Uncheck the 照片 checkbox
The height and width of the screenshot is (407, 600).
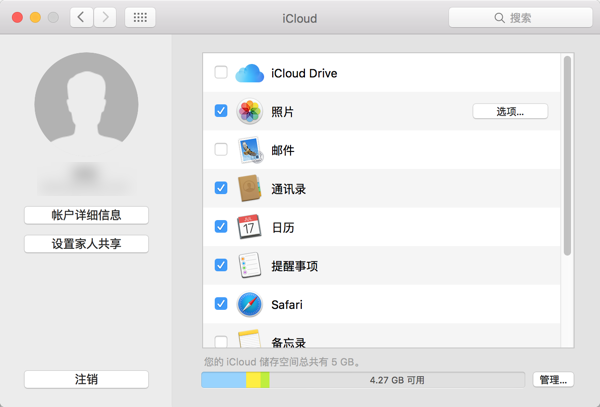221,111
